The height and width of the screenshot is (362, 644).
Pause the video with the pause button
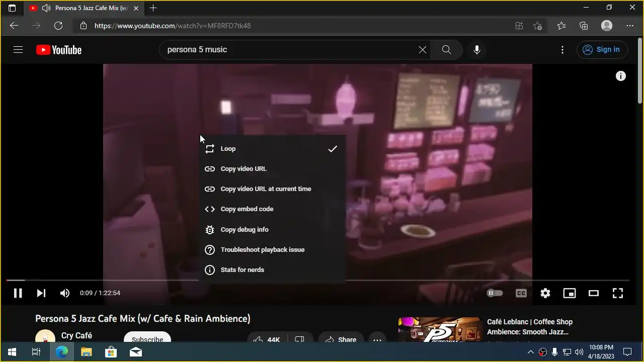click(18, 293)
